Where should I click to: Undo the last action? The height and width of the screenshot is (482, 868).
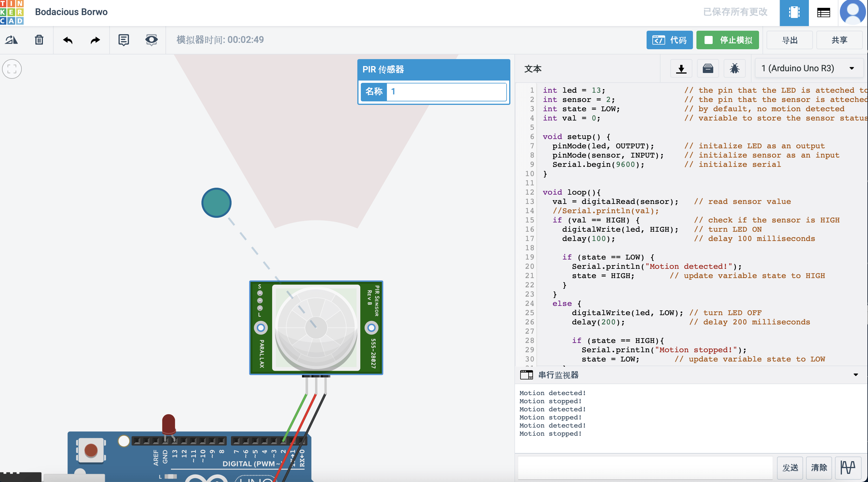tap(68, 40)
